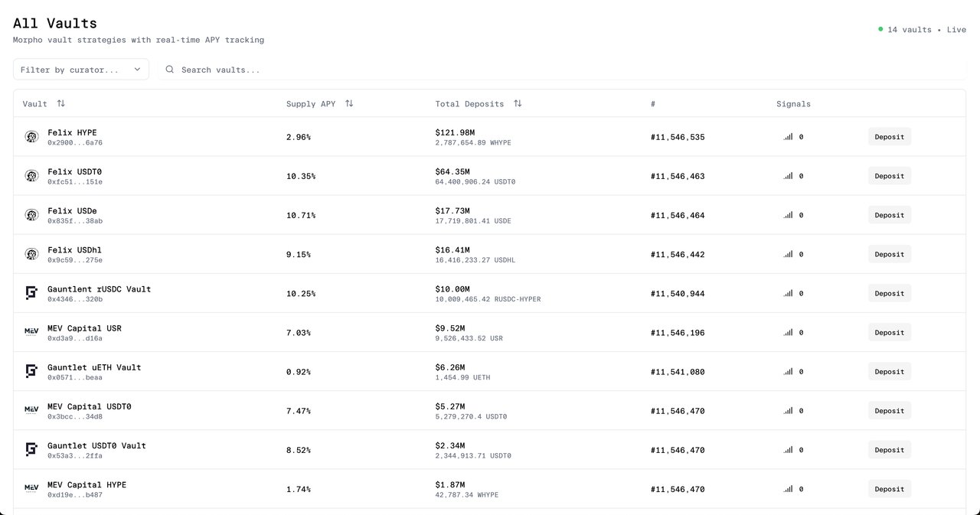Screen dimensions: 980x515
Task: Click the 14 vaults Live indicator text
Action: pos(926,30)
